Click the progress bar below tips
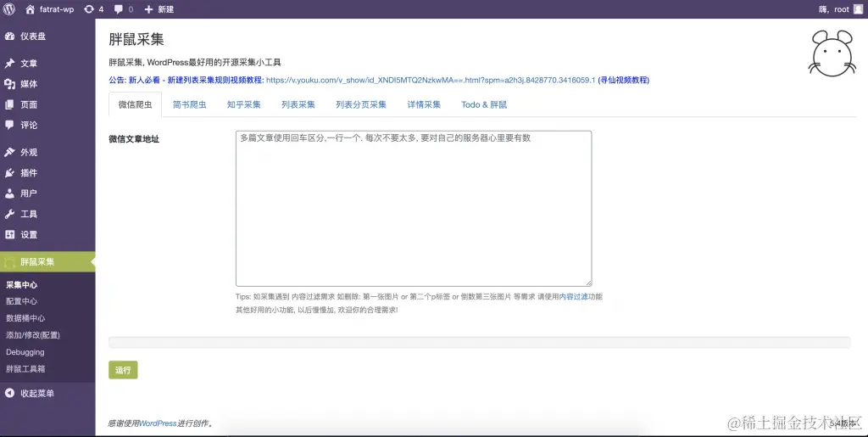Screen dimensions: 868x437 coord(480,342)
